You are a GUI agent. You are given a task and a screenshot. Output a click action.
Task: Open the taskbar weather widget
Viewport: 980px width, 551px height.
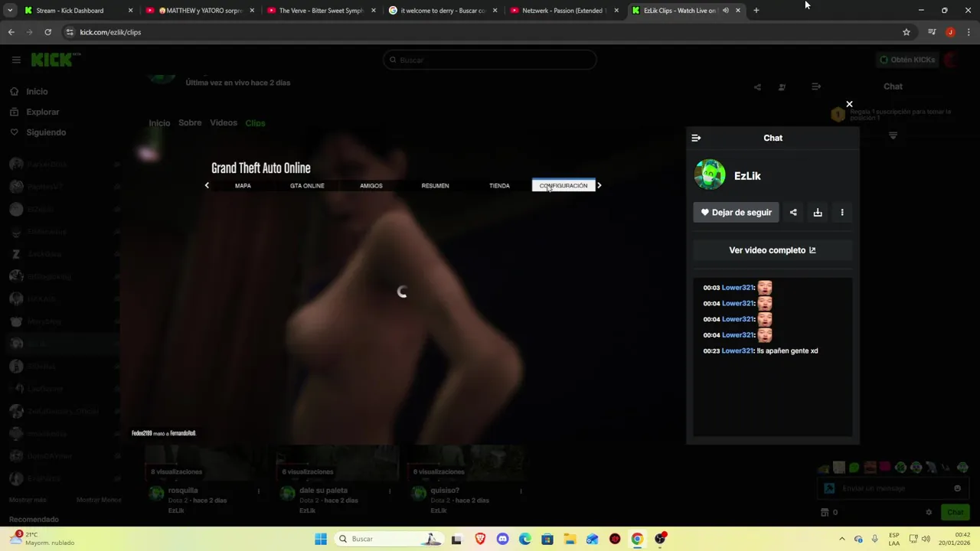[x=42, y=539]
